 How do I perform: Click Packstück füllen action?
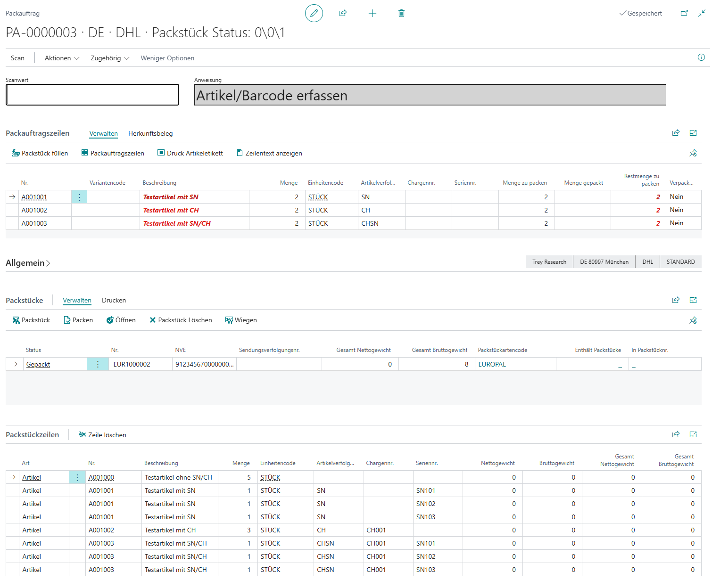coord(40,153)
